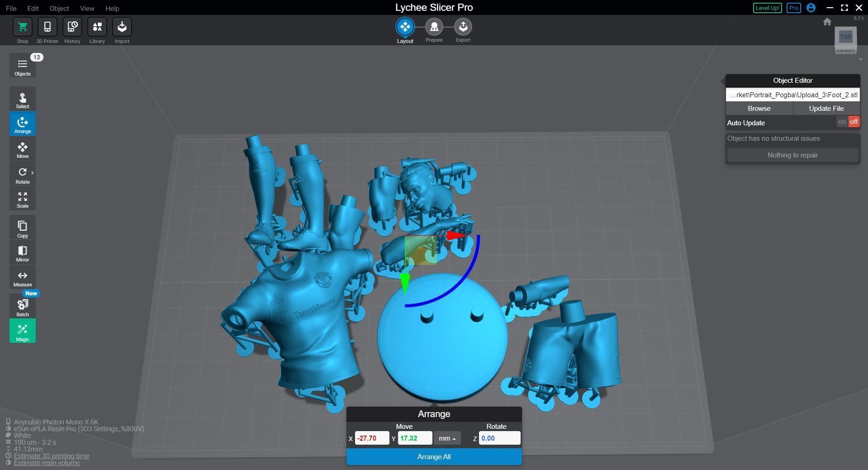Open the Help menu
The image size is (868, 470).
pyautogui.click(x=112, y=8)
